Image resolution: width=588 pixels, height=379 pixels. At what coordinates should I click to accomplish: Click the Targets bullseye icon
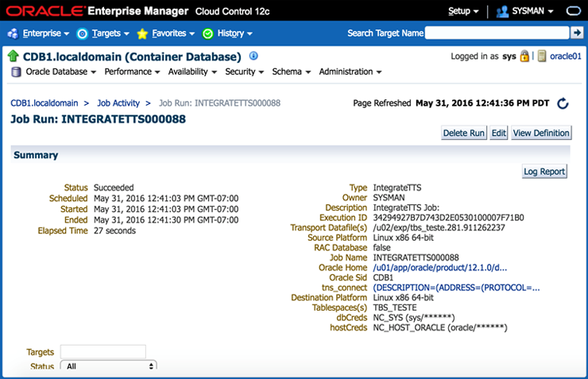[x=82, y=33]
